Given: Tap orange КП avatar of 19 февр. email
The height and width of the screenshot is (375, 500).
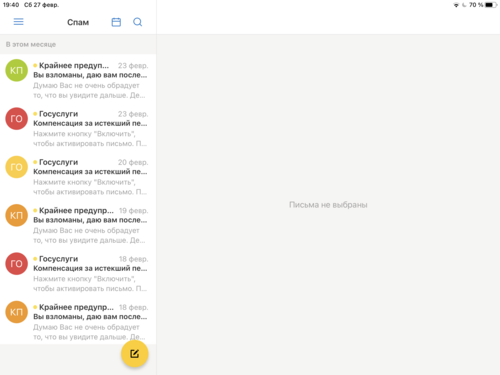Looking at the screenshot, I should click(x=16, y=215).
